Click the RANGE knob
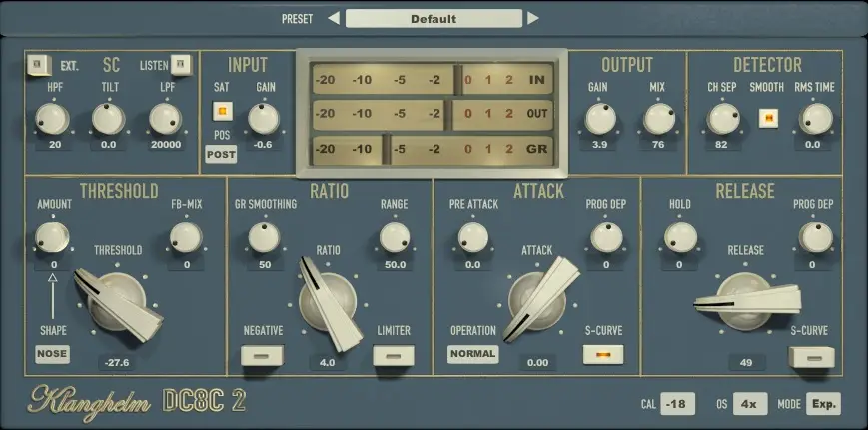Image resolution: width=868 pixels, height=430 pixels. click(395, 237)
